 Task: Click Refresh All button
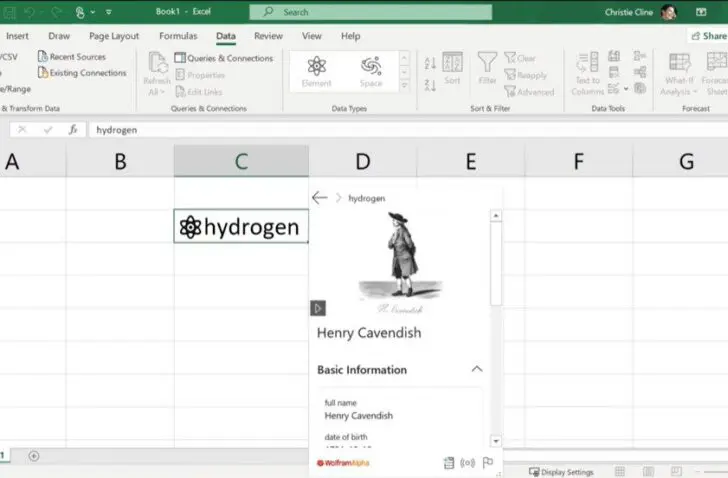(x=157, y=74)
